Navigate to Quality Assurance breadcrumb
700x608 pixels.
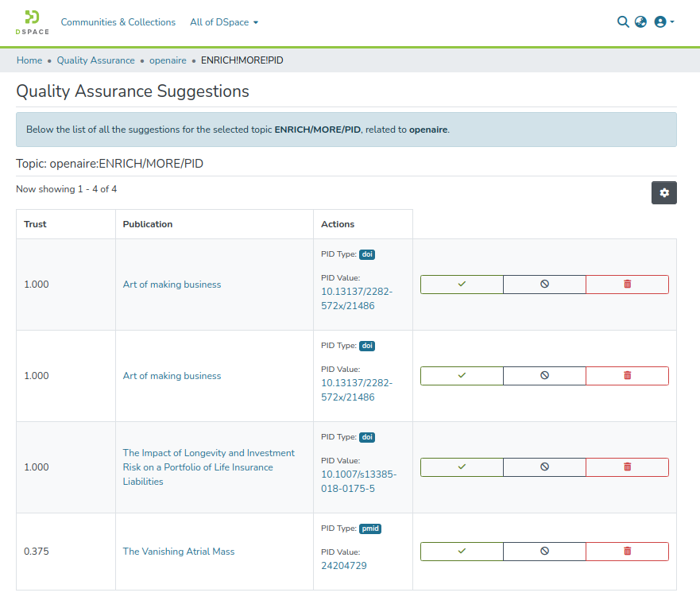(95, 60)
